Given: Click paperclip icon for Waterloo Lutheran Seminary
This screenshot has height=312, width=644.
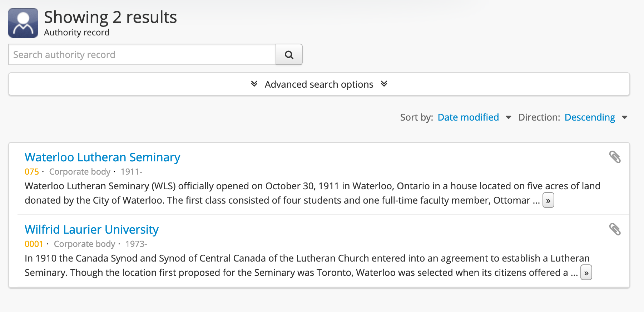Looking at the screenshot, I should (615, 157).
